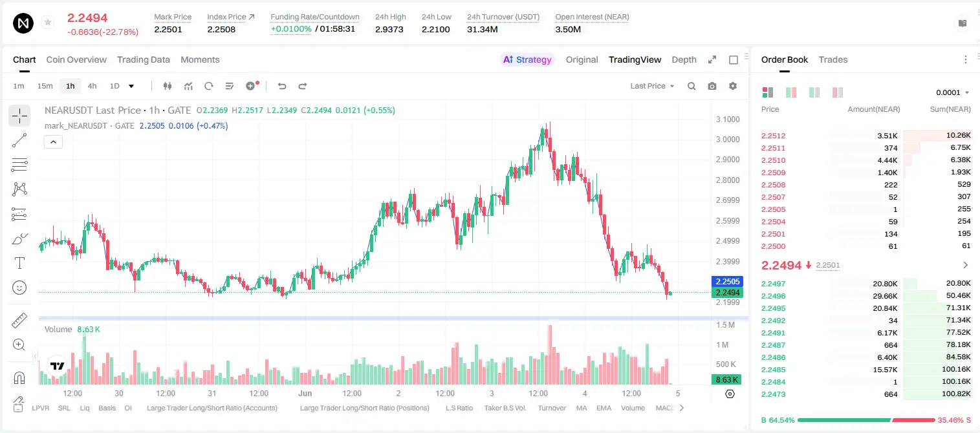This screenshot has width=980, height=433.
Task: Open the Last Price dropdown
Action: point(652,86)
